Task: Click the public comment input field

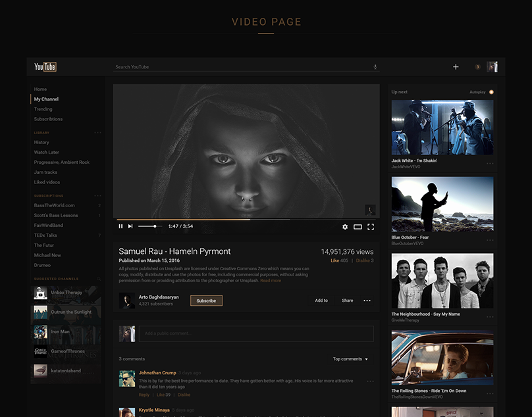Action: tap(257, 333)
